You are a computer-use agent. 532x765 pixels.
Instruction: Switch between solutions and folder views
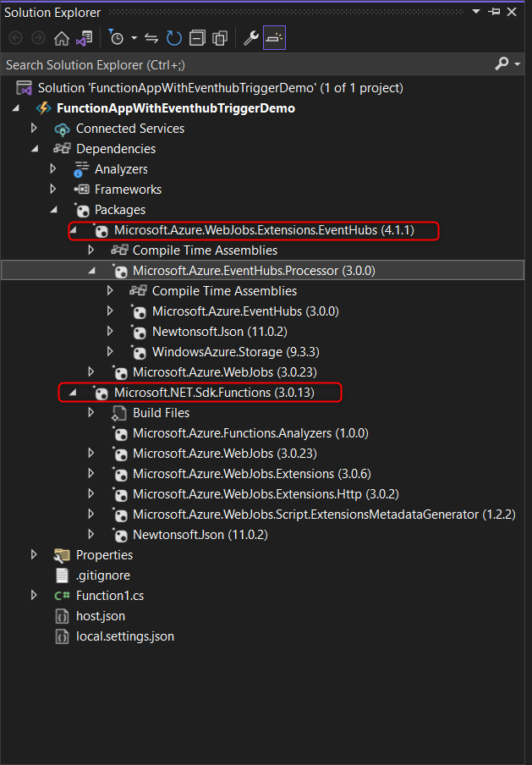click(83, 38)
